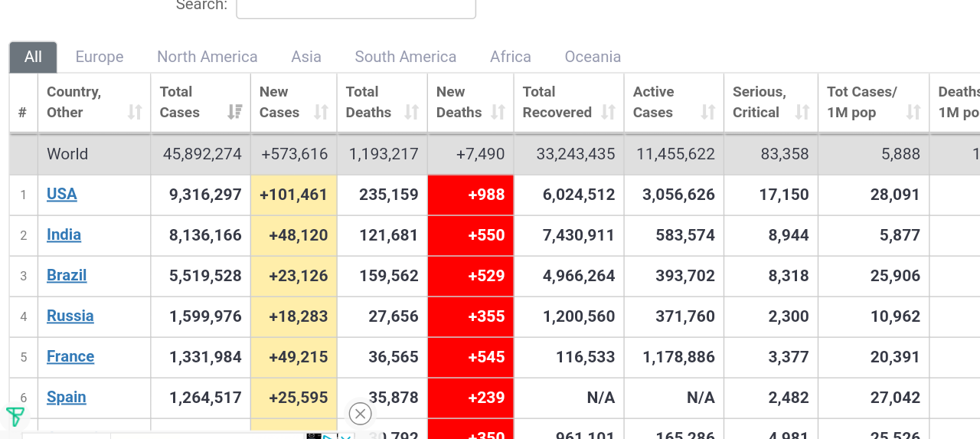The height and width of the screenshot is (439, 980).
Task: Sort Tot Cases/1M pop column arrows
Action: coord(913,113)
